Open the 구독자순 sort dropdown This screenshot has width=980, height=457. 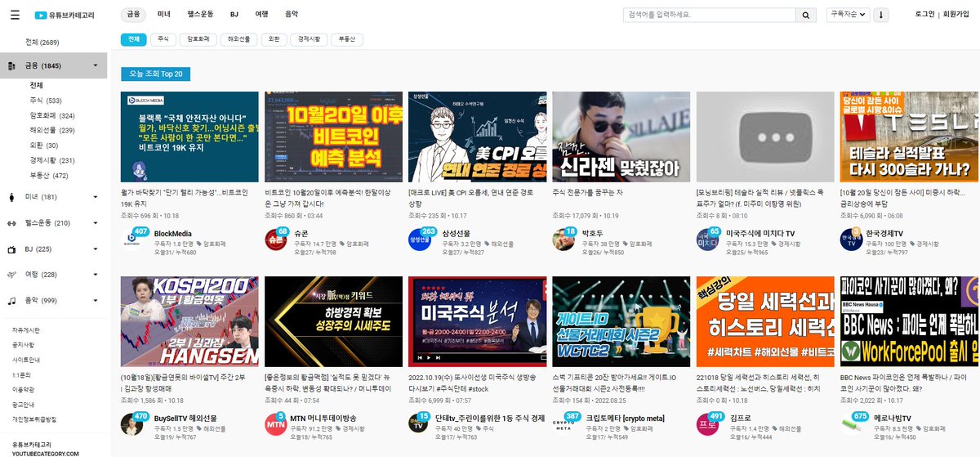click(849, 15)
